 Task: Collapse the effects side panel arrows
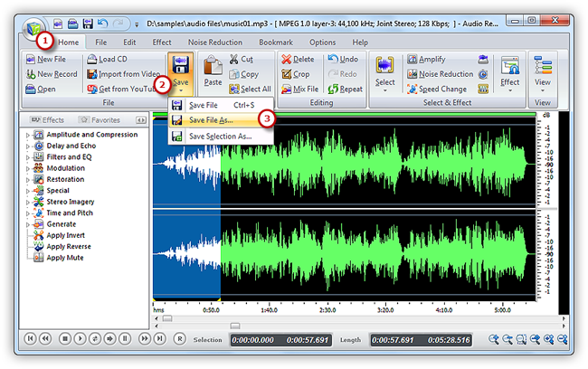(x=141, y=120)
